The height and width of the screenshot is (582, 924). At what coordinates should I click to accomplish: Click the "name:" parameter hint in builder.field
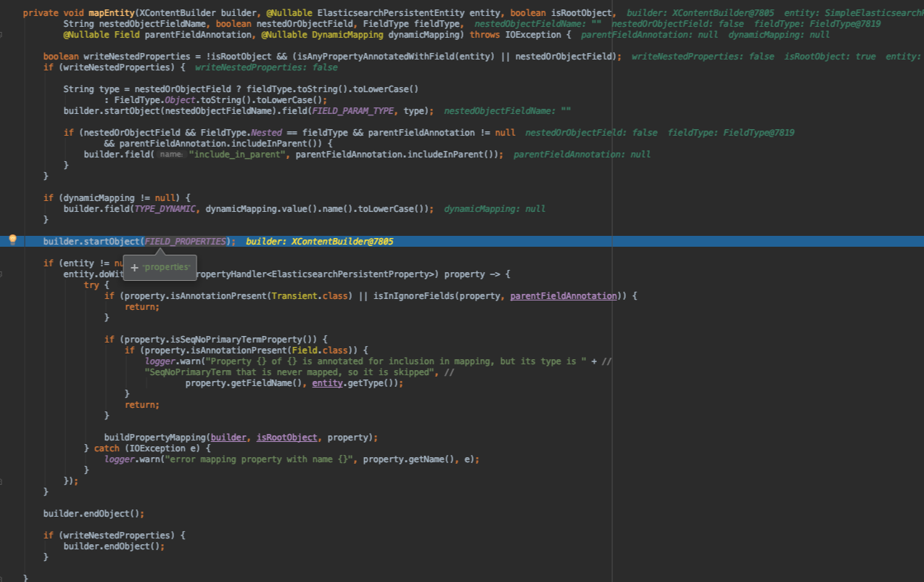(x=171, y=155)
